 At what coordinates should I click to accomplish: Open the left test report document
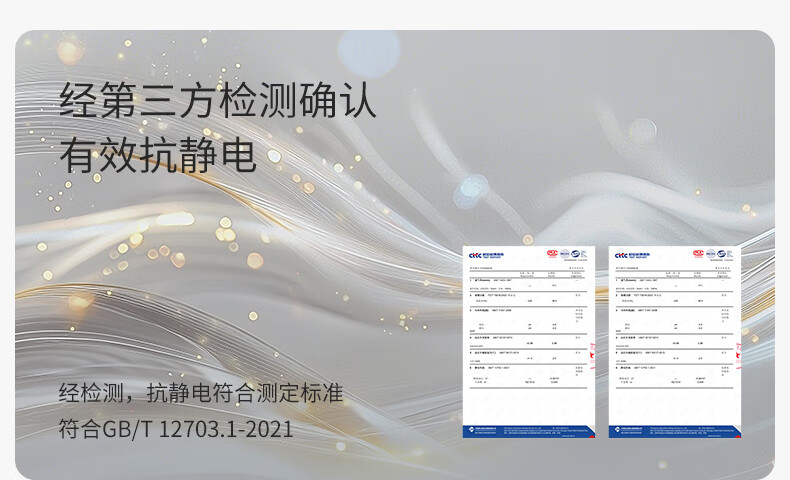click(x=528, y=340)
